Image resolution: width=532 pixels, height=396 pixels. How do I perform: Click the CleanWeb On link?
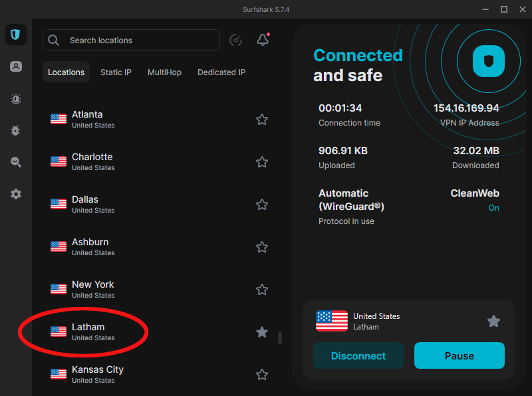point(493,207)
